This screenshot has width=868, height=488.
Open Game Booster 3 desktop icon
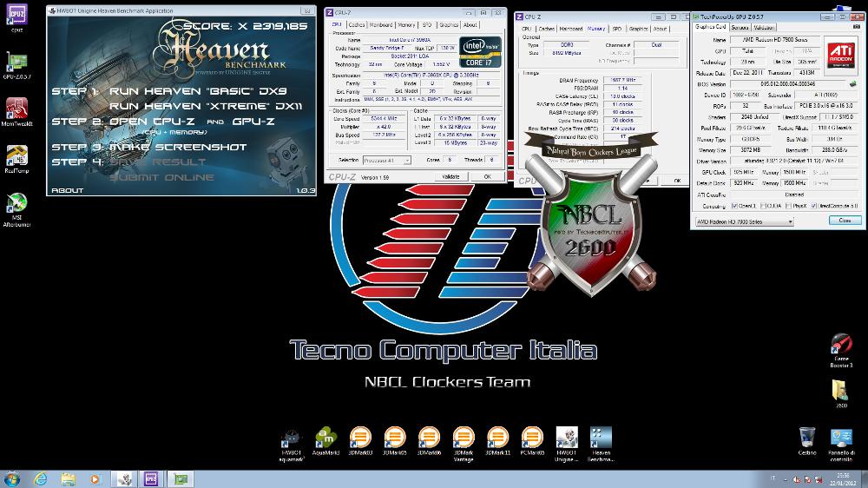coord(841,350)
